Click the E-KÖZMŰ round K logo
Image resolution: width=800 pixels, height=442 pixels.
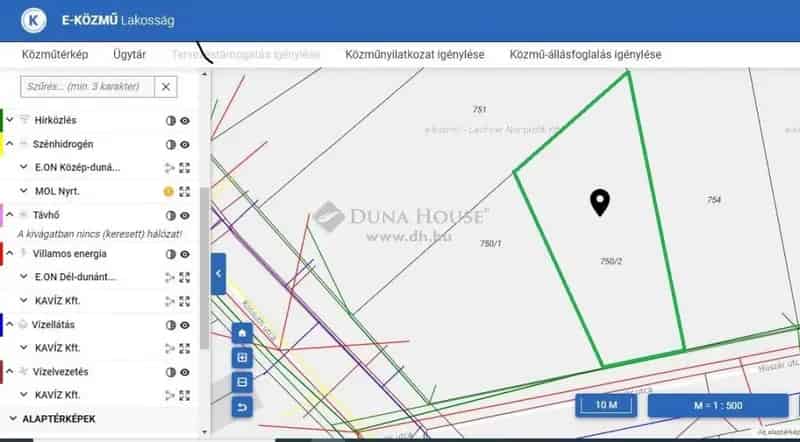tap(34, 21)
